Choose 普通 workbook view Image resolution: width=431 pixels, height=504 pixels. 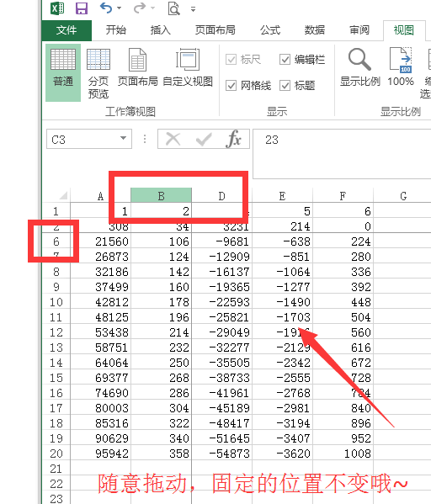point(63,72)
